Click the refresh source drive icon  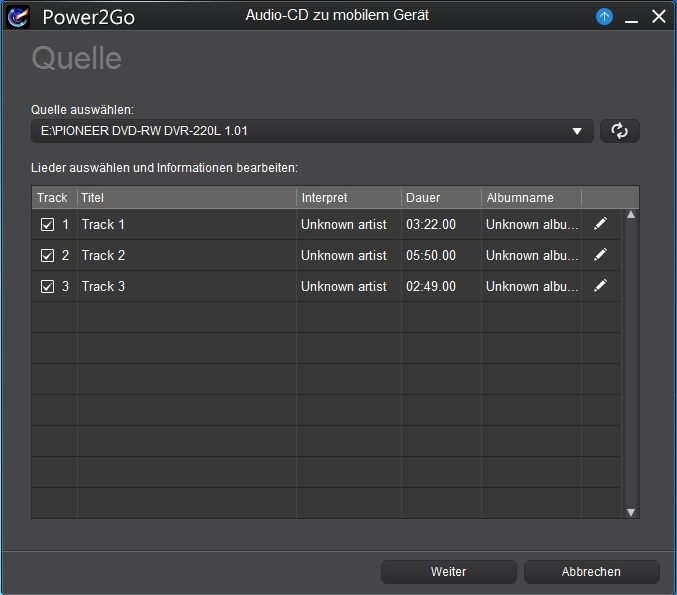pyautogui.click(x=620, y=131)
